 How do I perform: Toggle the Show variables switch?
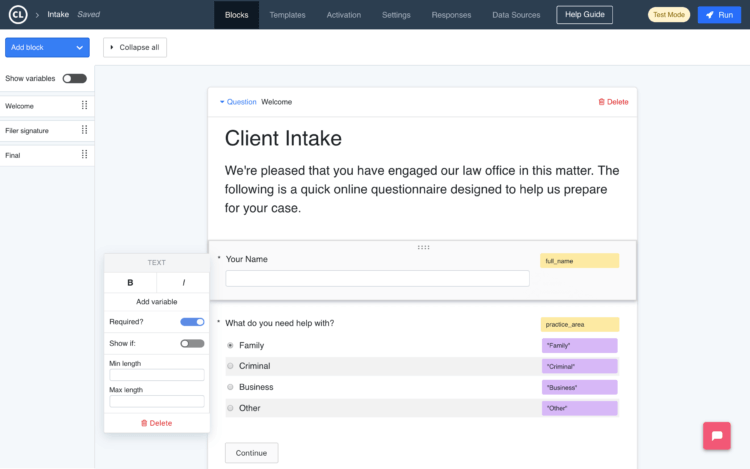74,78
